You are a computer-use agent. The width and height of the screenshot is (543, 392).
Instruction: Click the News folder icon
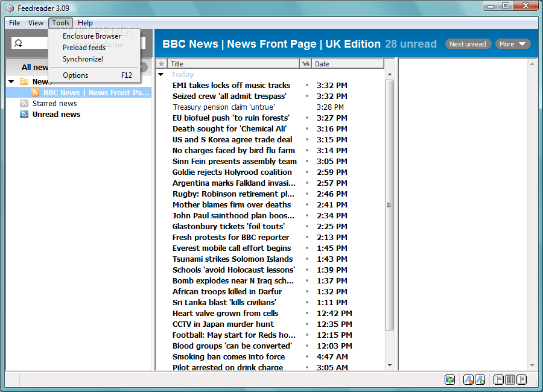point(24,82)
